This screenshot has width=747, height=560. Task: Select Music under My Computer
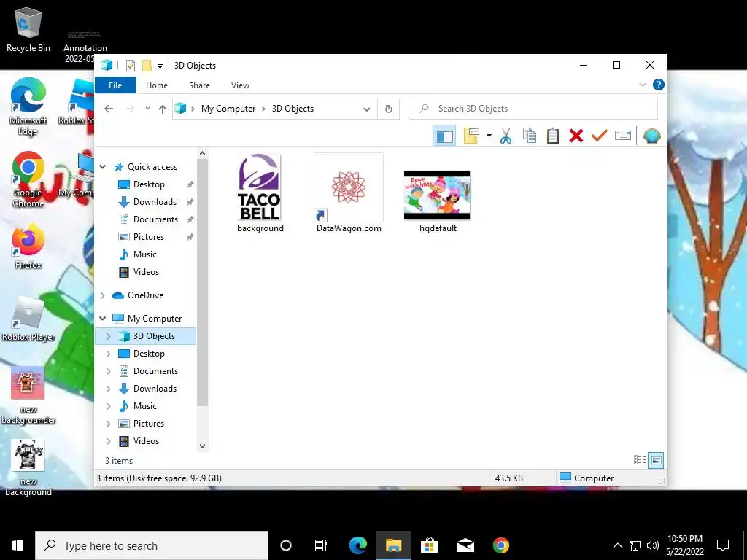click(145, 406)
